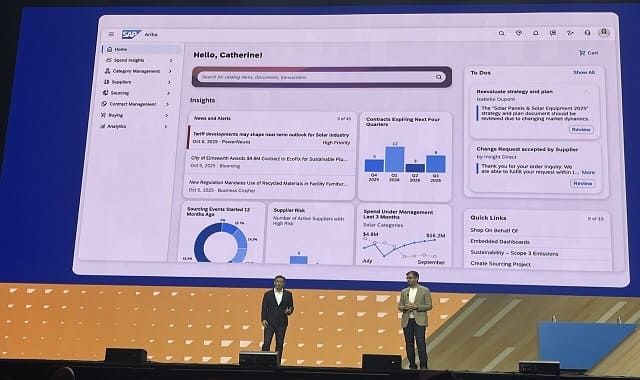Select the Q4 2025 contracts bar
640x380 pixels.
pos(374,165)
